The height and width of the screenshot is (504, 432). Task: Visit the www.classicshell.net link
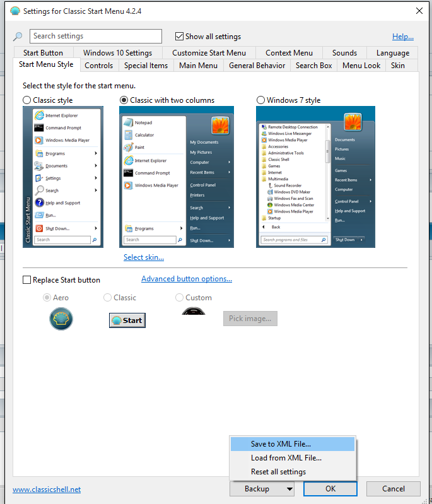coord(47,489)
